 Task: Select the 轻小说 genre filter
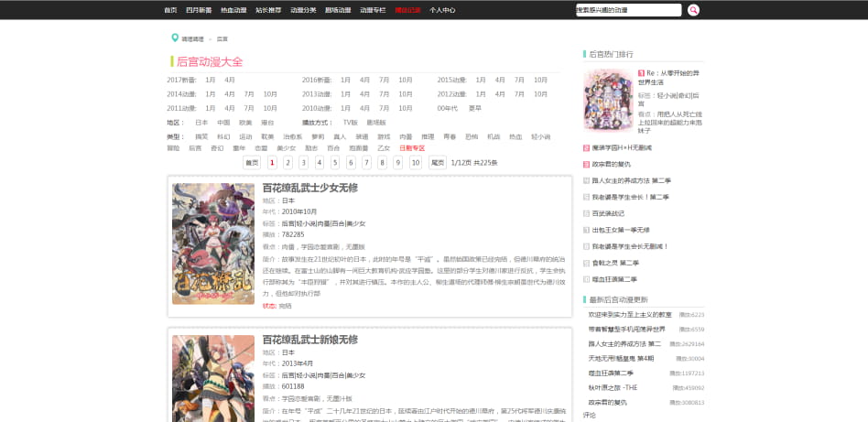pos(541,136)
